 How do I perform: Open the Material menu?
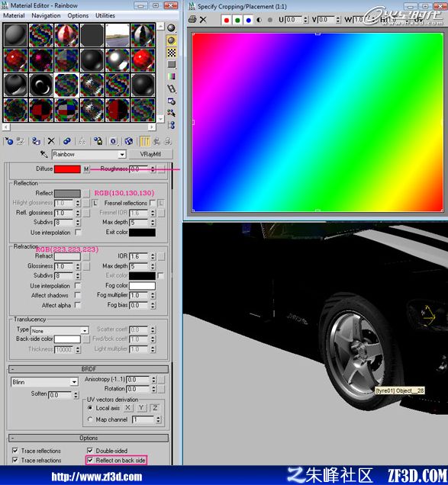(14, 15)
